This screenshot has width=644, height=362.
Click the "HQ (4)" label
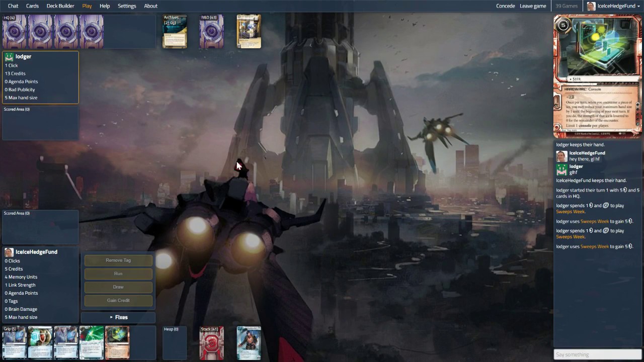[x=9, y=18]
